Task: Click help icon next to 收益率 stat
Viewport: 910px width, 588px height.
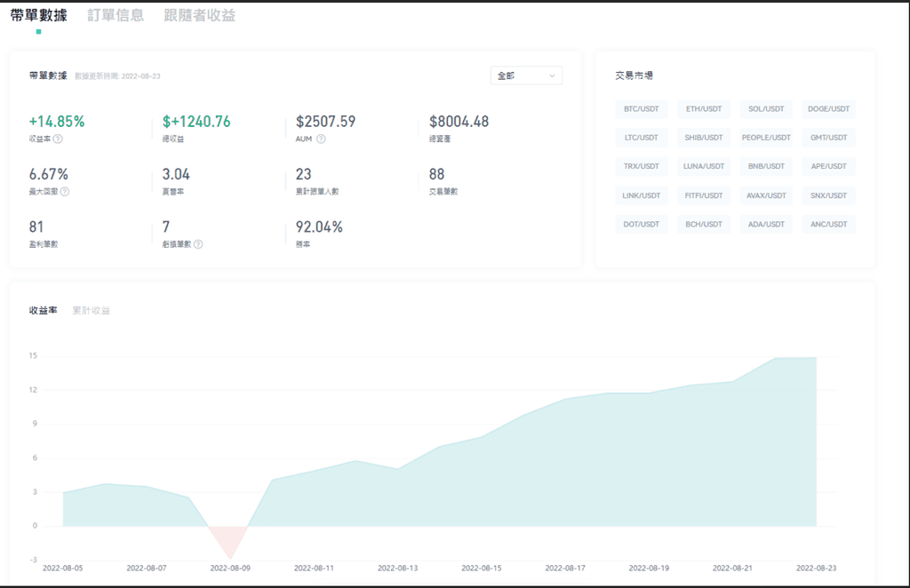Action: [x=58, y=139]
